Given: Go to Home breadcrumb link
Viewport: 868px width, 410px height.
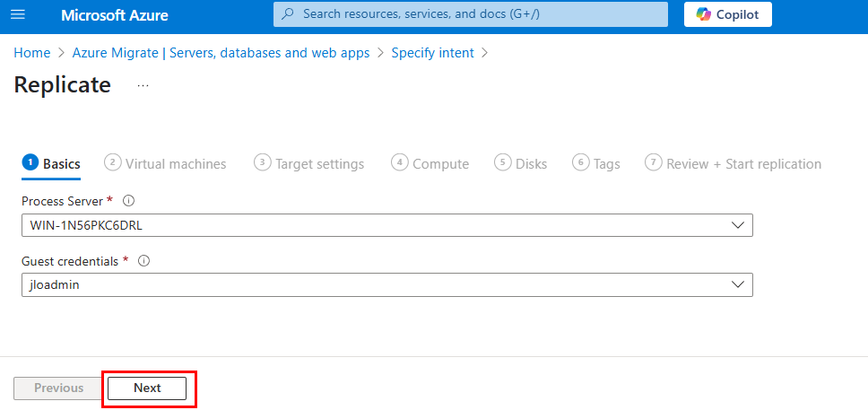Looking at the screenshot, I should click(31, 53).
